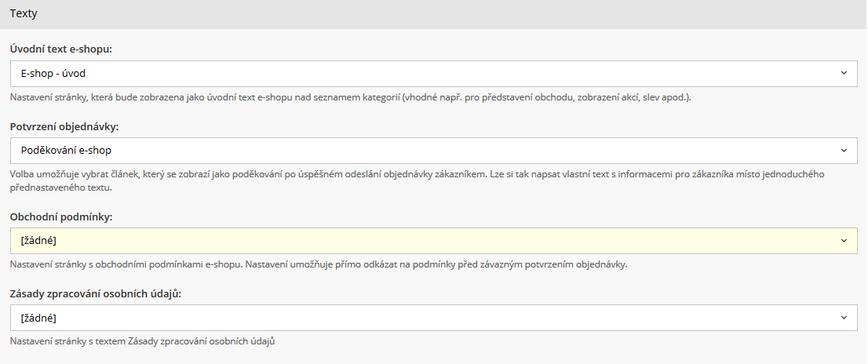868x364 pixels.
Task: Click the '[žádné]' value under Obchodní podmínky
Action: [38, 240]
